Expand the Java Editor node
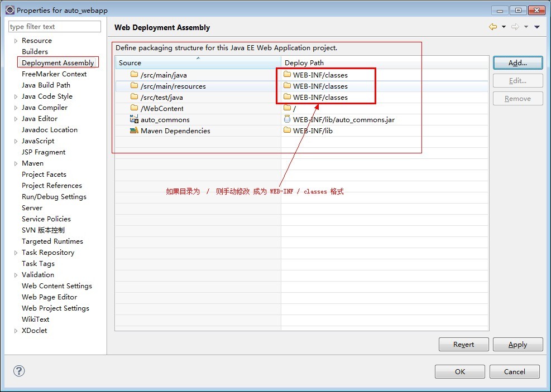Screen dimensions: 551x392 [16, 119]
